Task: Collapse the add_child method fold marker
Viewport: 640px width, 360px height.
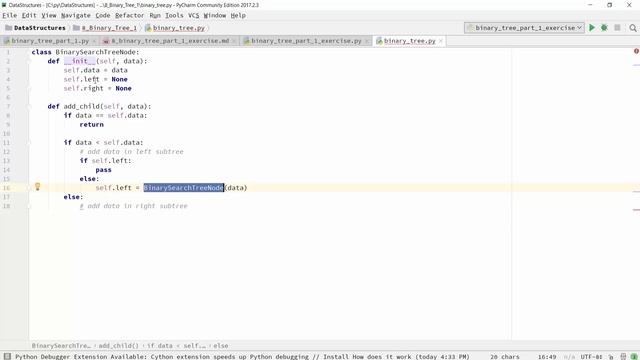Action: coord(29,107)
